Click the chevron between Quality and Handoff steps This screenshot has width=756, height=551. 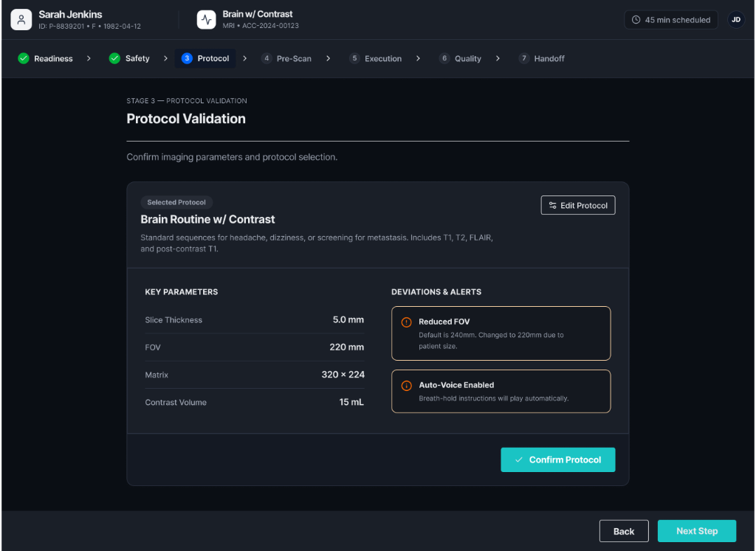(x=498, y=58)
